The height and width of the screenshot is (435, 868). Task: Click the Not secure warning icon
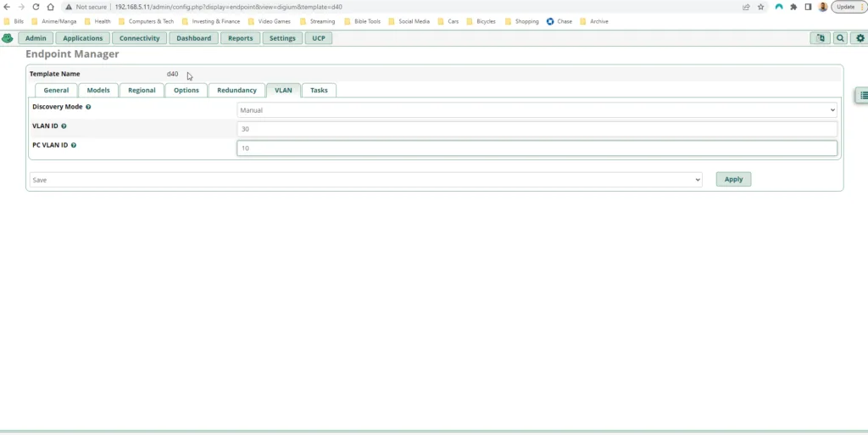69,7
